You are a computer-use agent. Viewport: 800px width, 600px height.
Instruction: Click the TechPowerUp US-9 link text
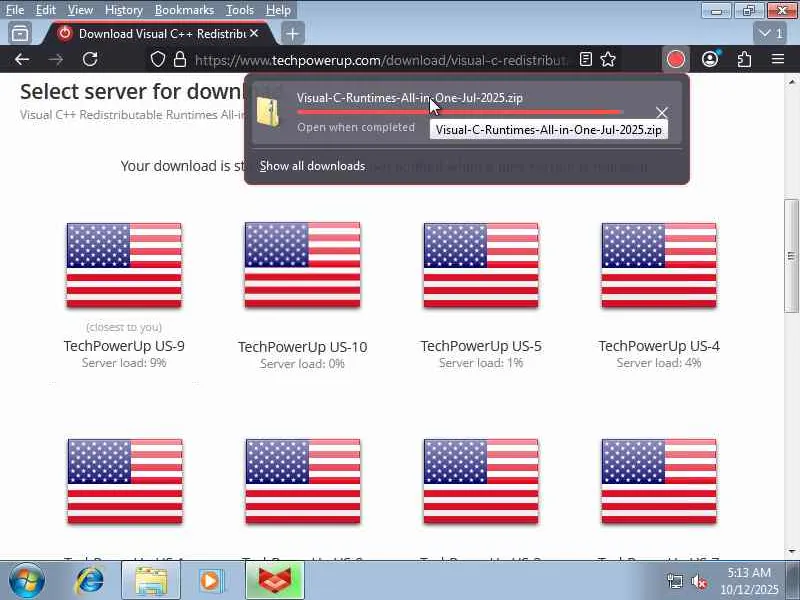coord(124,346)
